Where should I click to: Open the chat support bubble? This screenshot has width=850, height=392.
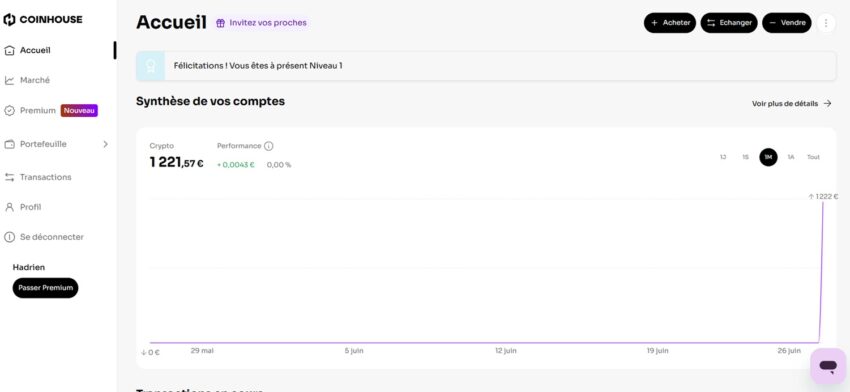click(x=828, y=366)
